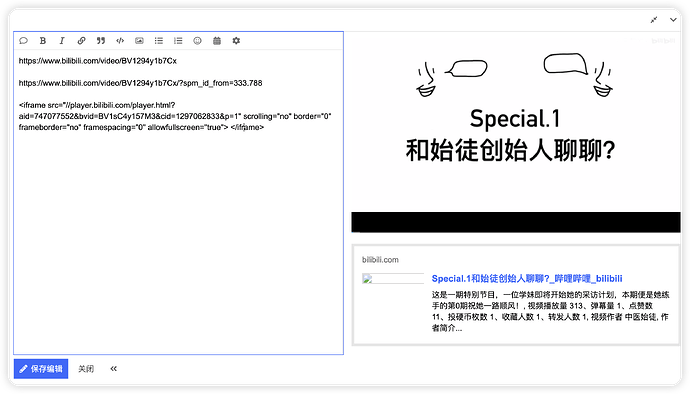The height and width of the screenshot is (394, 690).
Task: Insert a hyperlink using link icon
Action: (81, 41)
